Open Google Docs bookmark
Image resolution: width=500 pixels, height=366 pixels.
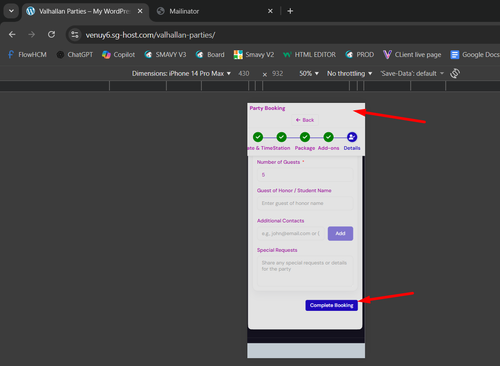475,55
